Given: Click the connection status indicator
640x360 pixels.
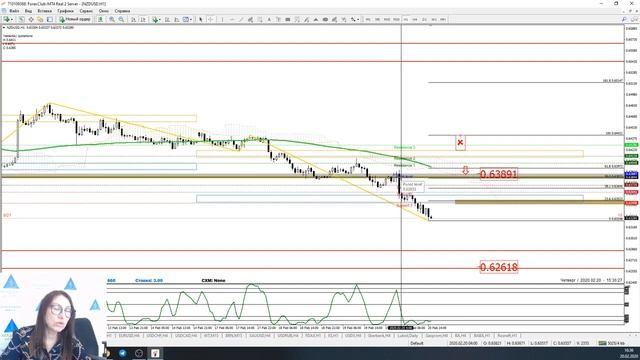Looking at the screenshot, I should coord(611,343).
